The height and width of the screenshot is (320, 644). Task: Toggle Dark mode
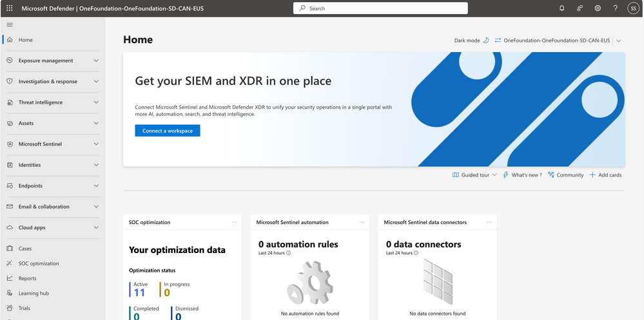coord(471,41)
